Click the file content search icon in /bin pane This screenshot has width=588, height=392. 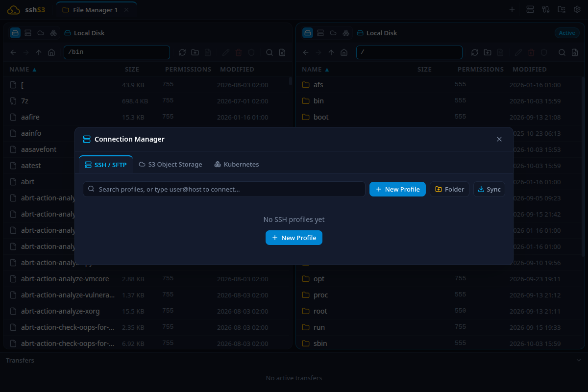(x=282, y=52)
